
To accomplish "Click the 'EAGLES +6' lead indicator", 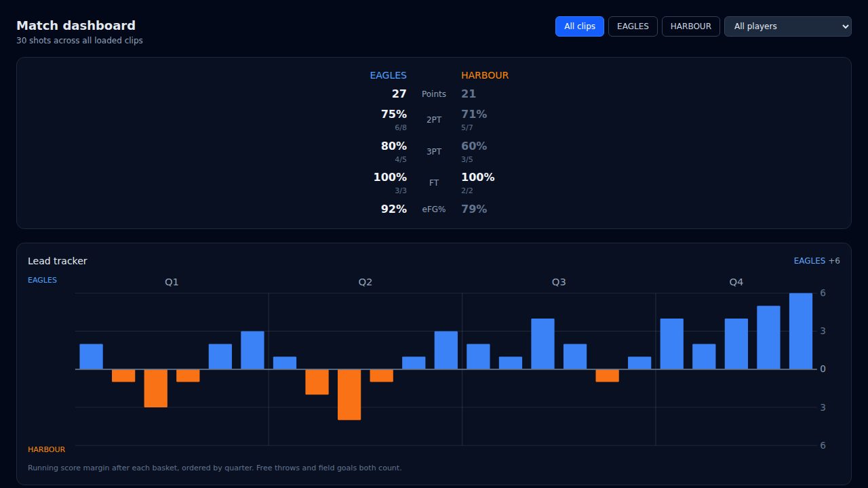I will (816, 261).
